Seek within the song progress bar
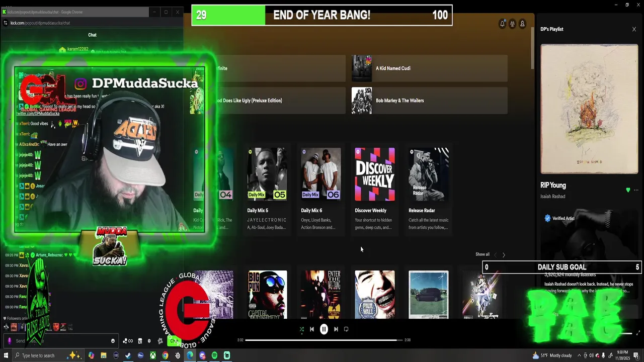This screenshot has height=362, width=644. pyautogui.click(x=324, y=340)
